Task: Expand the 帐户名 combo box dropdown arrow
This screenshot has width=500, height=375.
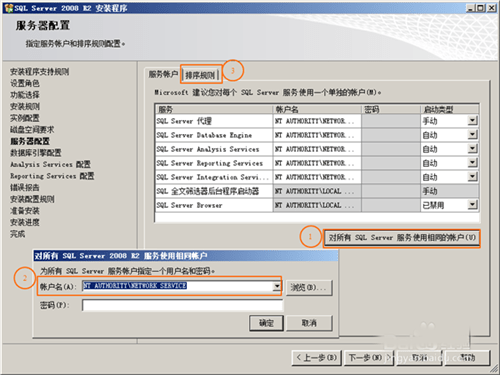Action: pos(277,286)
